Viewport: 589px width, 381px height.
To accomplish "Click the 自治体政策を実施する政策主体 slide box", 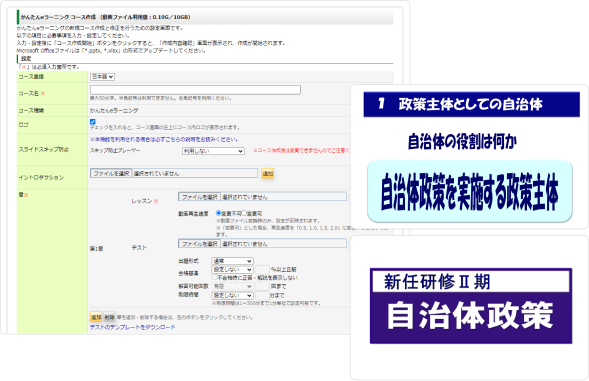I will coord(470,191).
